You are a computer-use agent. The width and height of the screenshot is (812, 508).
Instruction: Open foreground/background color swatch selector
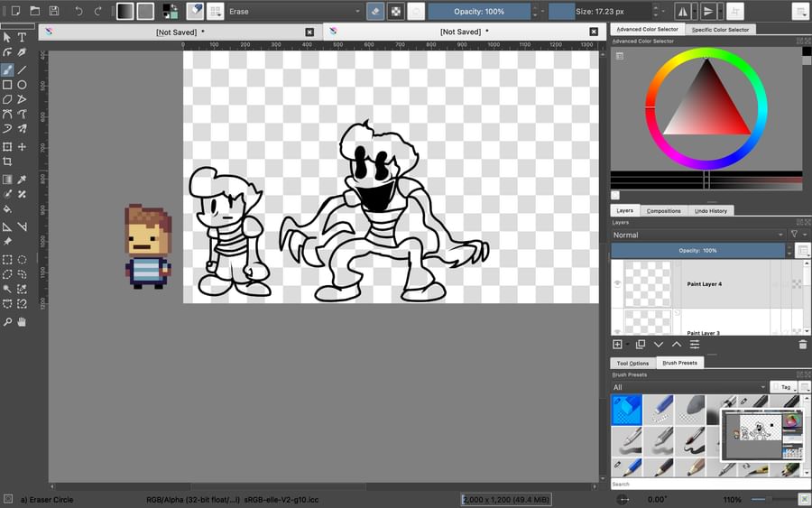click(170, 11)
